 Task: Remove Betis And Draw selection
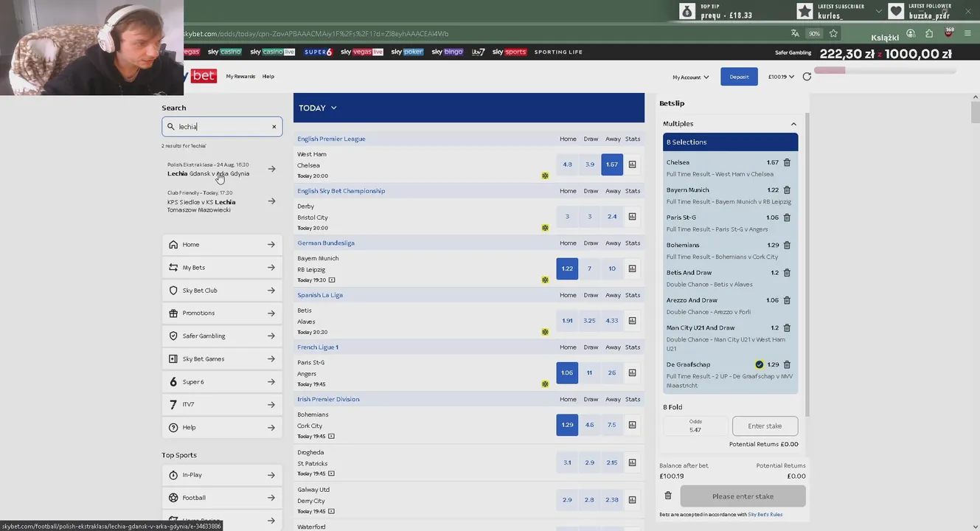[787, 273]
